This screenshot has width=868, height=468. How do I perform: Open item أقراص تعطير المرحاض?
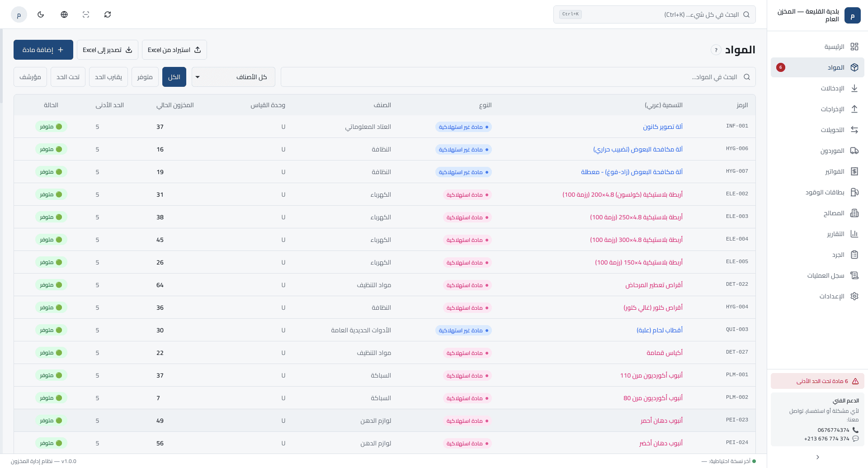click(x=654, y=285)
